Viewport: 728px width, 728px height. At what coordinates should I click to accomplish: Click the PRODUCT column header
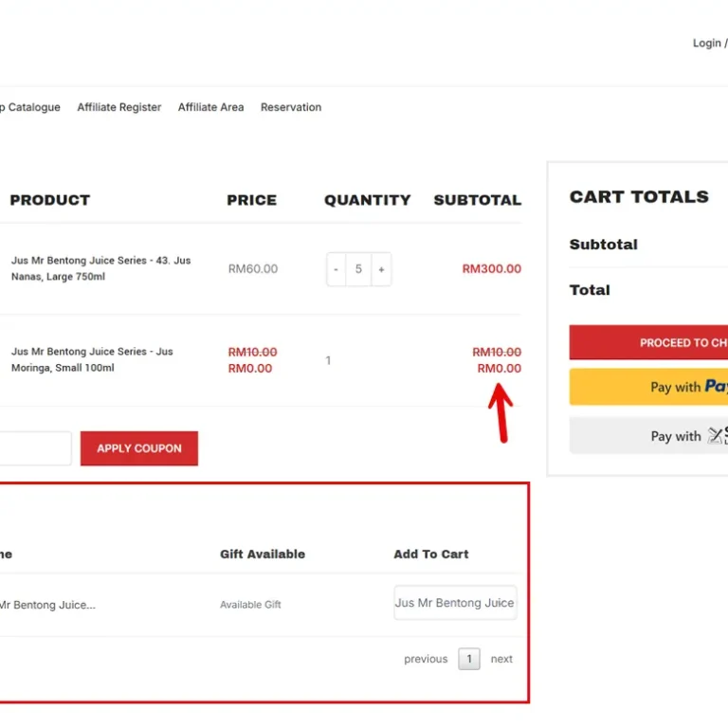[50, 200]
